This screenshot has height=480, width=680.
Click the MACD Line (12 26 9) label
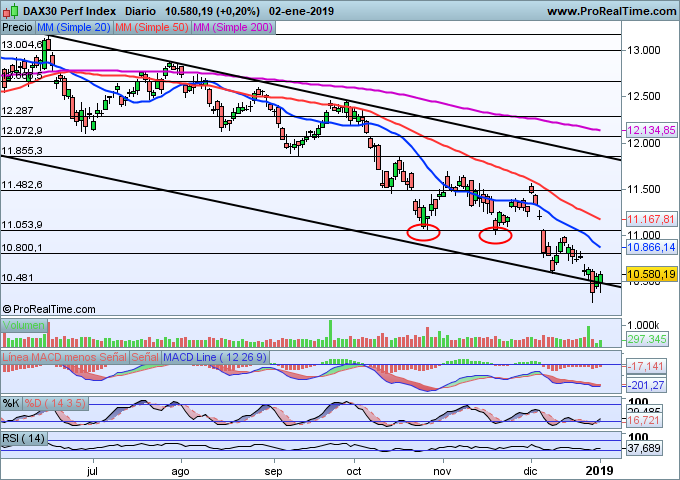point(215,357)
